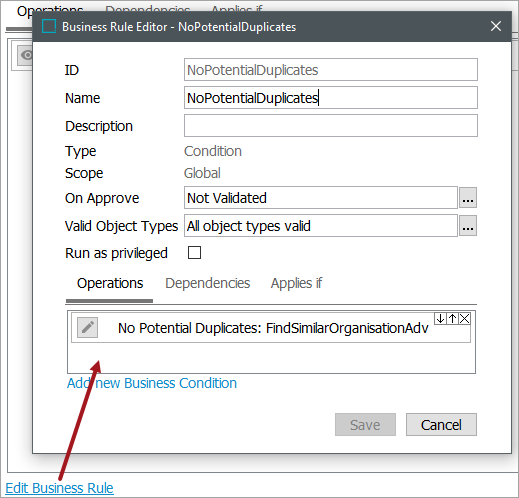Switch to the Applies if tab
This screenshot has height=498, width=519.
coord(296,283)
